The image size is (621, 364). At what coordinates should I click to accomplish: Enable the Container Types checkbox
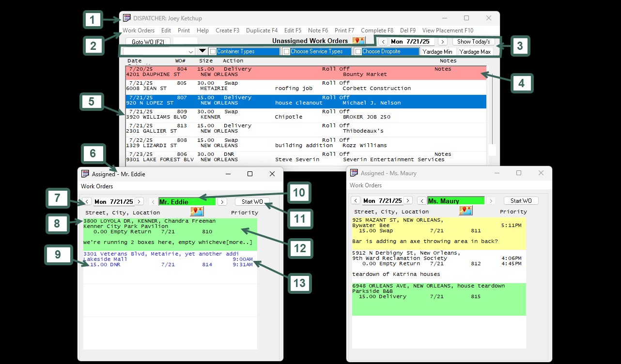point(213,51)
